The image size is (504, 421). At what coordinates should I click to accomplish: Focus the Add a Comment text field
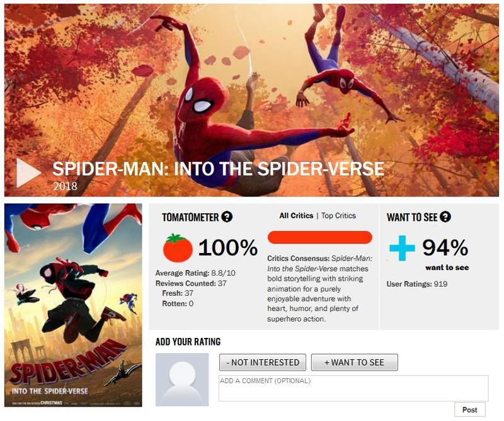click(353, 388)
